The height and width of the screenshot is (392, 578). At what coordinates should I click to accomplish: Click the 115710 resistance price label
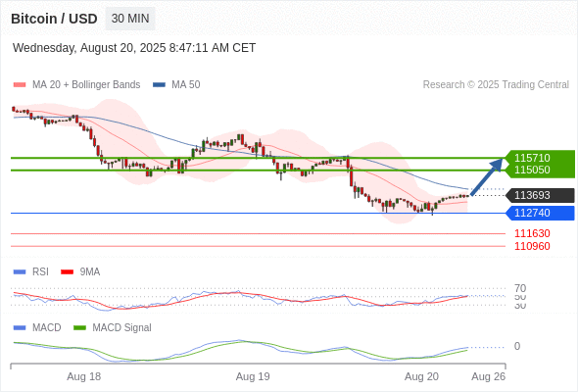click(532, 158)
